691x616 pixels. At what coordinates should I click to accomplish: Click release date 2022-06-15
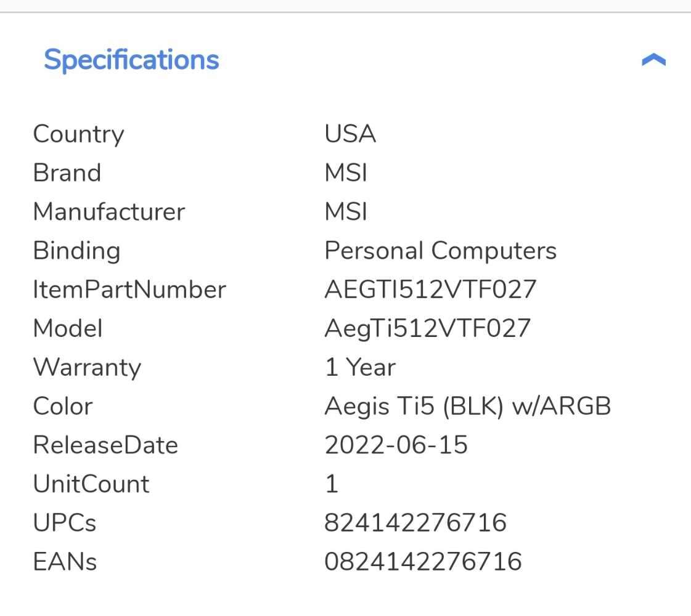(x=396, y=445)
